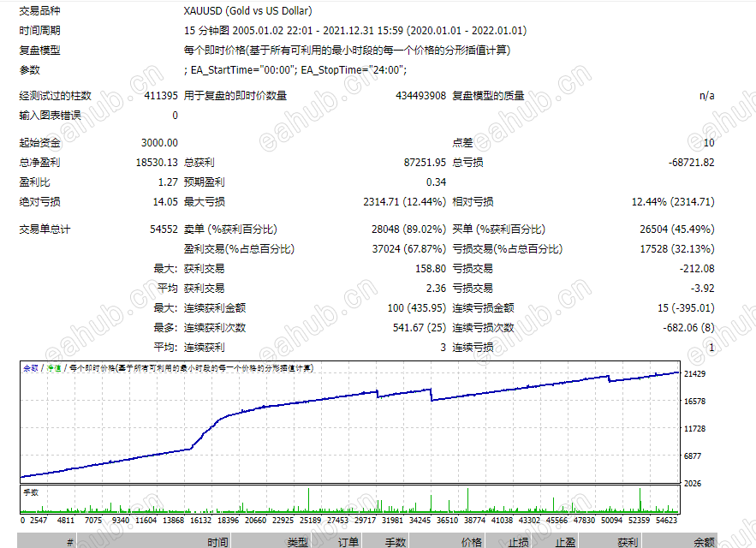
Task: Select absolute drawdown value 14.05
Action: [x=165, y=202]
